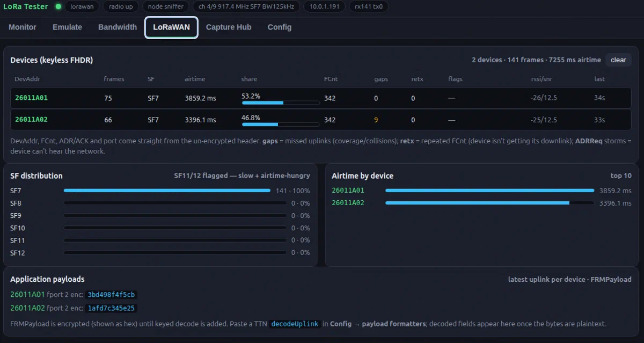Click 26011A01 label in Airtime by device

(x=348, y=191)
